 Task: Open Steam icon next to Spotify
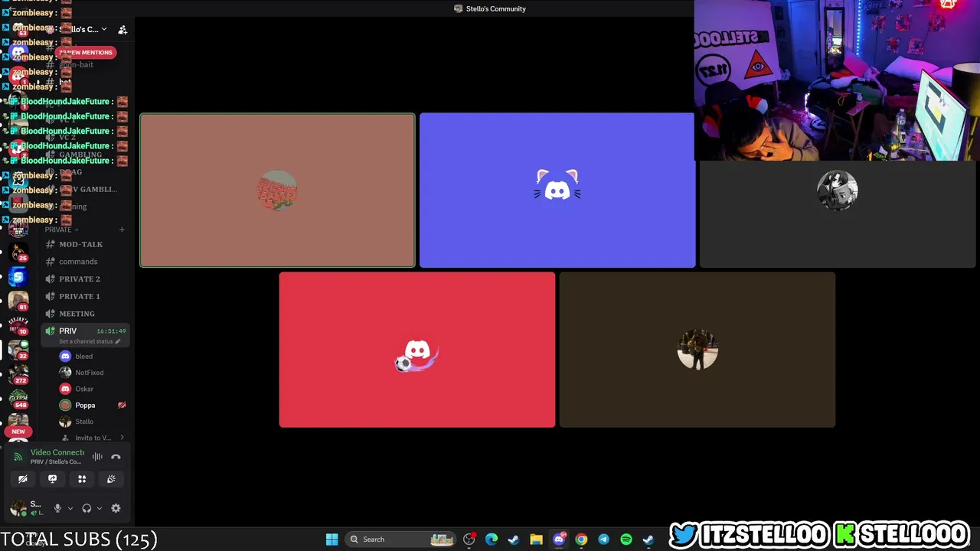pyautogui.click(x=648, y=540)
